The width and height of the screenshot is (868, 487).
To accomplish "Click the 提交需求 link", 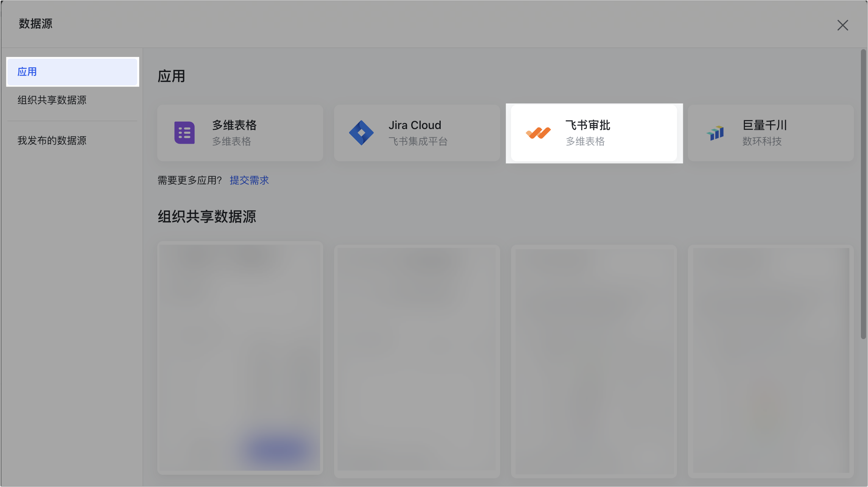I will (249, 180).
